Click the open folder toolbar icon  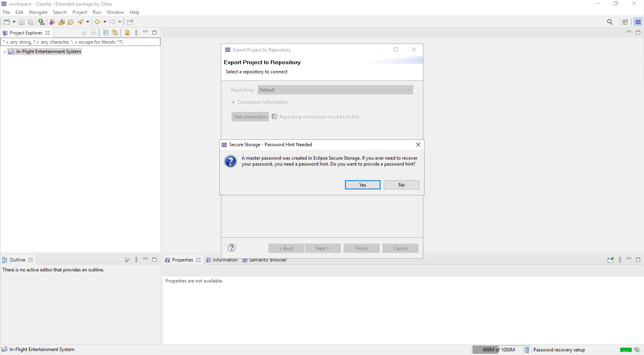(71, 22)
